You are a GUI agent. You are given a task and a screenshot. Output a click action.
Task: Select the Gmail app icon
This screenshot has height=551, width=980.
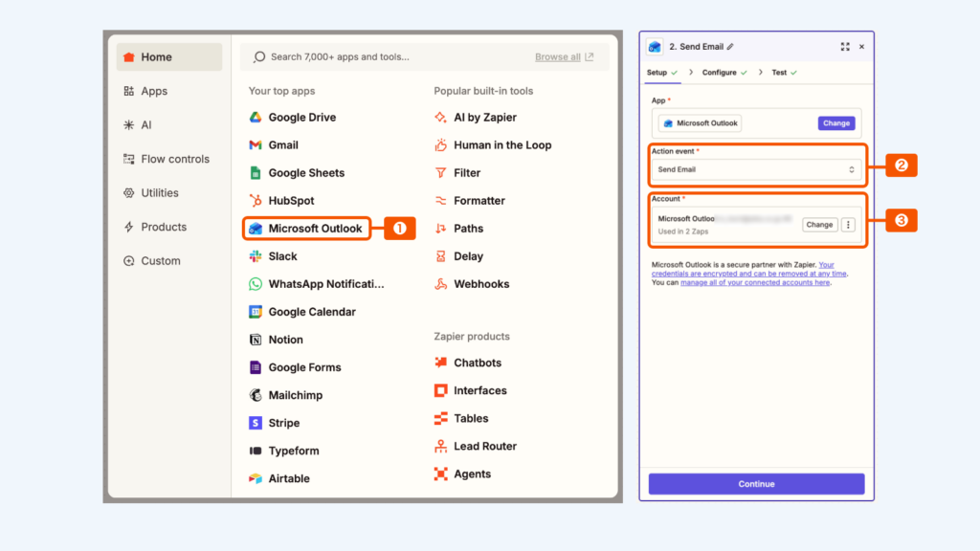pyautogui.click(x=256, y=145)
